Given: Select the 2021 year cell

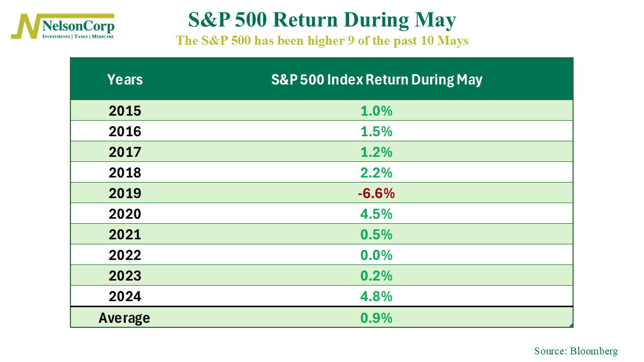Looking at the screenshot, I should 125,234.
